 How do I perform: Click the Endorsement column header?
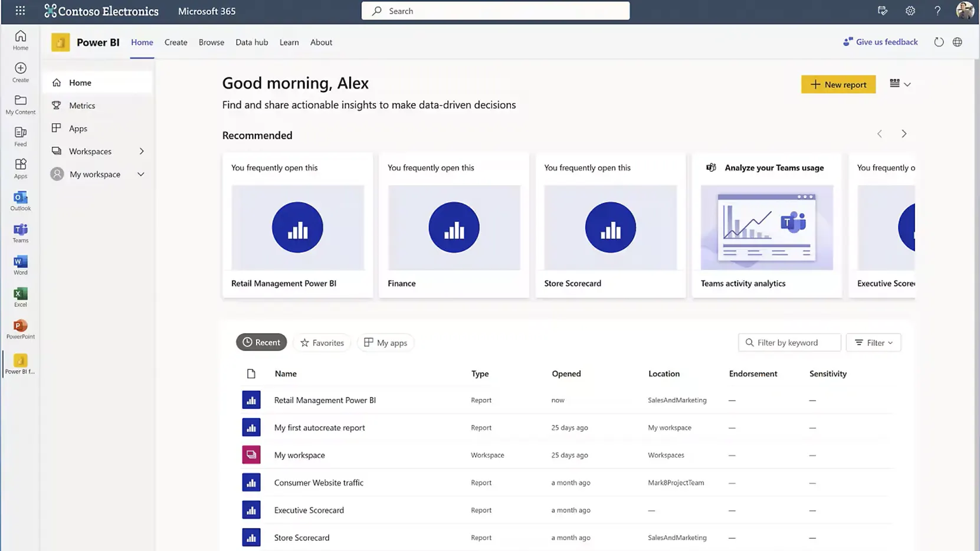click(x=753, y=373)
